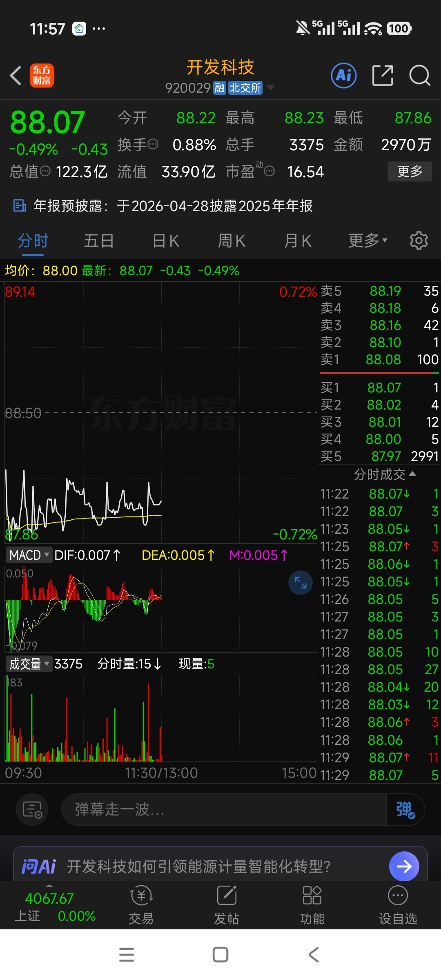The image size is (441, 980).
Task: Select the 分时 tab
Action: coord(33,241)
